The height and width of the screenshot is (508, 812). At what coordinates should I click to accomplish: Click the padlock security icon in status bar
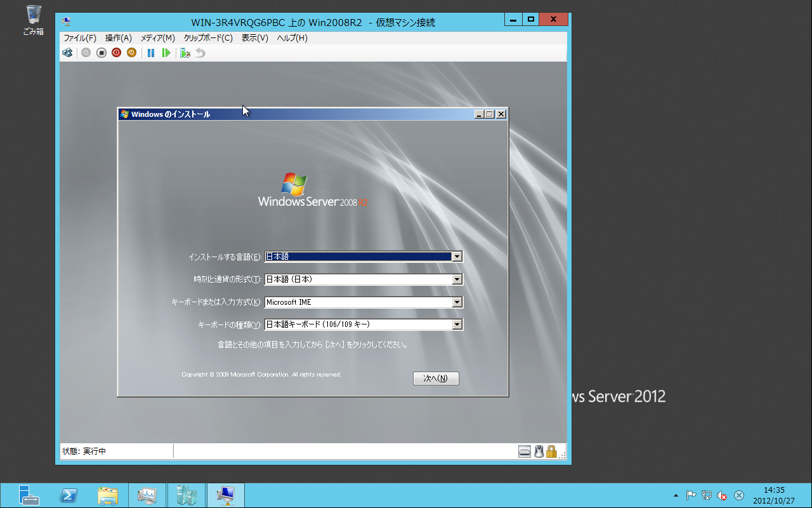[551, 451]
